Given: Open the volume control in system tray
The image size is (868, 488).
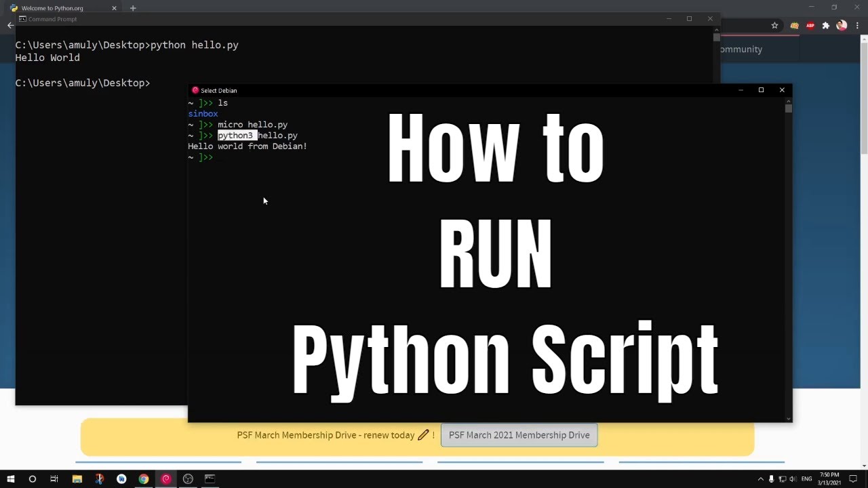Looking at the screenshot, I should (793, 479).
